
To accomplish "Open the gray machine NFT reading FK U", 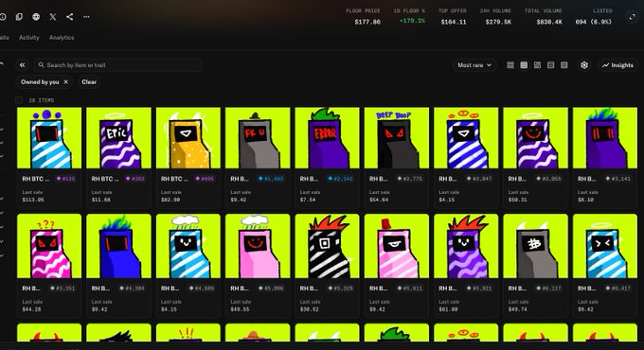I will coord(258,138).
